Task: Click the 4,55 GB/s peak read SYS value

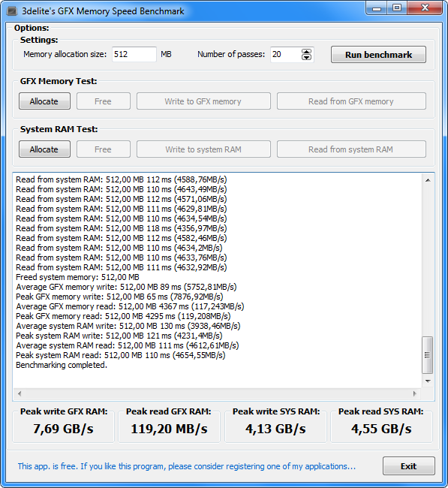Action: pyautogui.click(x=381, y=429)
